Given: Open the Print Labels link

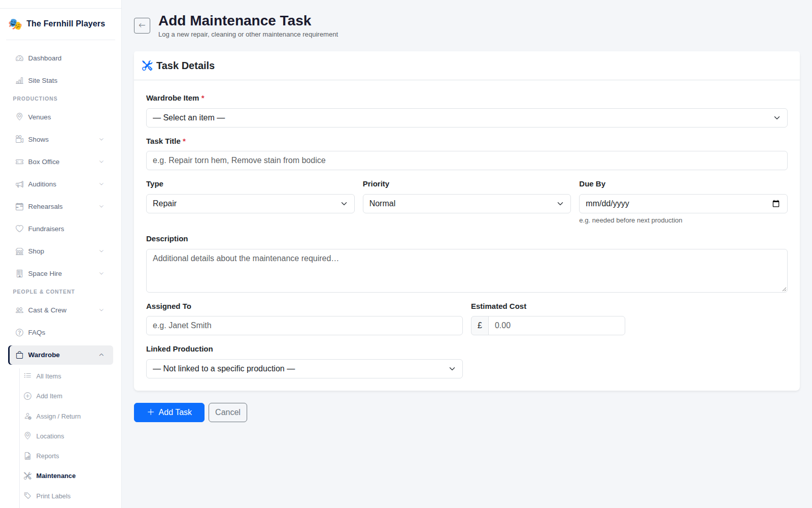Looking at the screenshot, I should (x=53, y=496).
